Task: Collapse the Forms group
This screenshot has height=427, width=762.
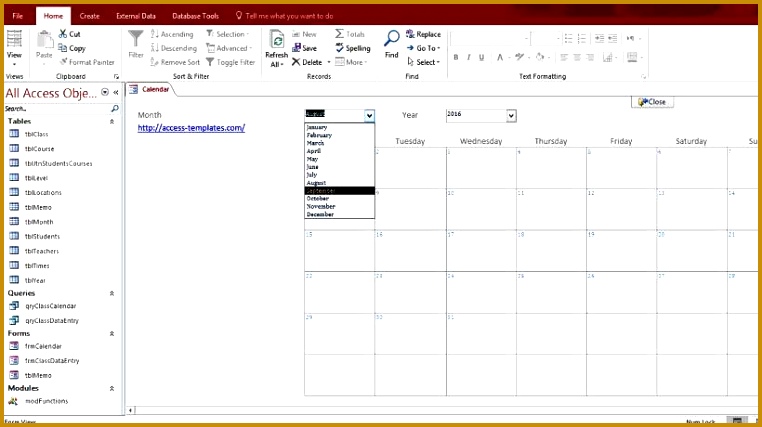Action: click(x=112, y=334)
